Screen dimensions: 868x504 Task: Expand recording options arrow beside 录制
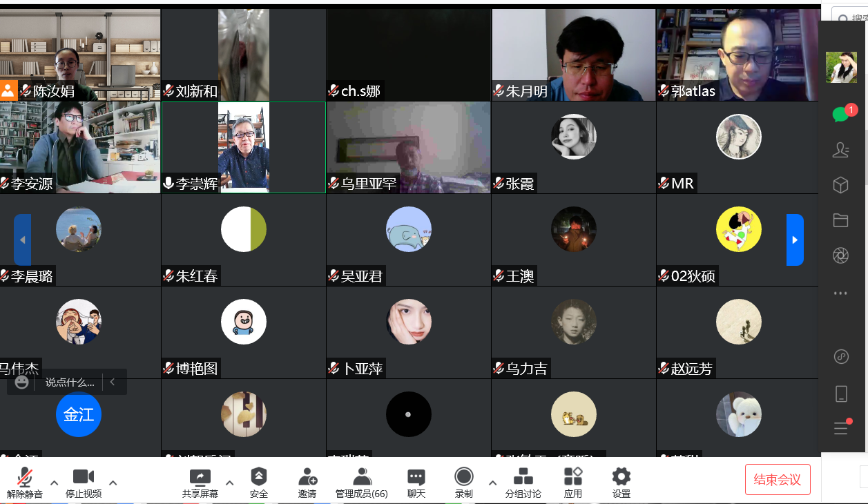(x=492, y=483)
